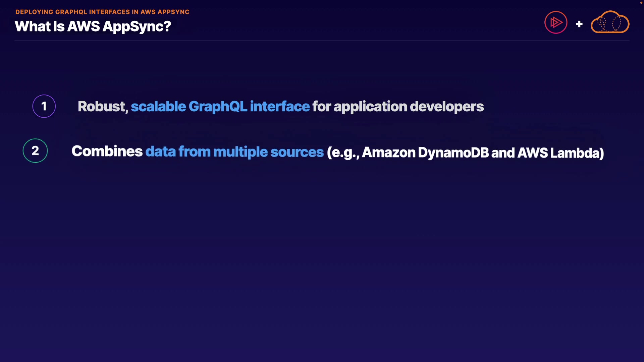This screenshot has height=362, width=644.
Task: Click the blue "data from multiple sources" text
Action: click(234, 152)
